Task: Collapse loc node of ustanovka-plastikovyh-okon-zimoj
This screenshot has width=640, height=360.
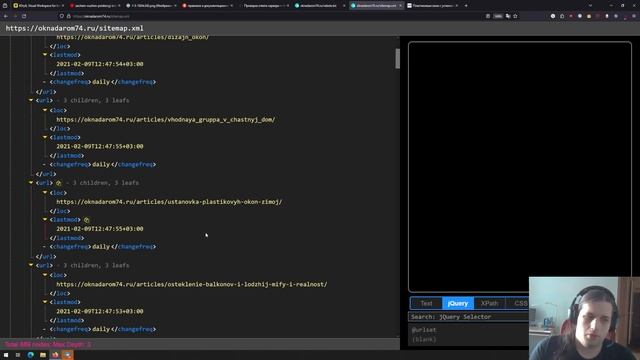Action: [x=45, y=193]
